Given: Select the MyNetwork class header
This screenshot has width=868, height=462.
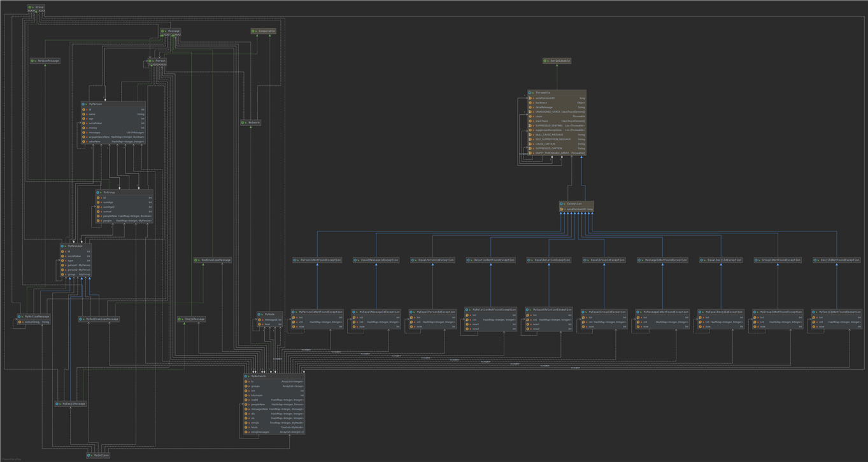Looking at the screenshot, I should pos(274,376).
